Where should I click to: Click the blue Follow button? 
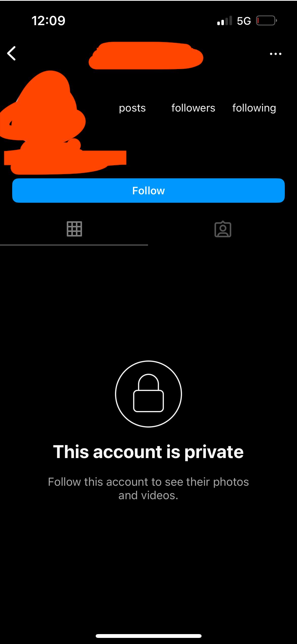pyautogui.click(x=148, y=191)
